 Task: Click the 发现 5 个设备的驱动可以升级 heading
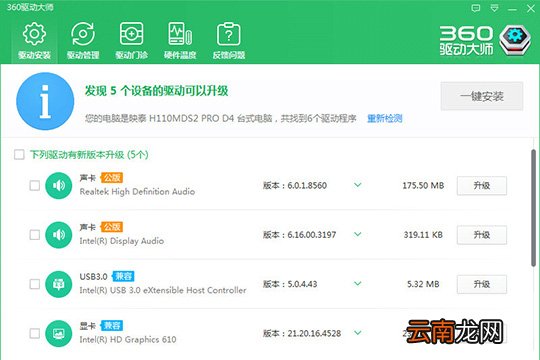(157, 91)
